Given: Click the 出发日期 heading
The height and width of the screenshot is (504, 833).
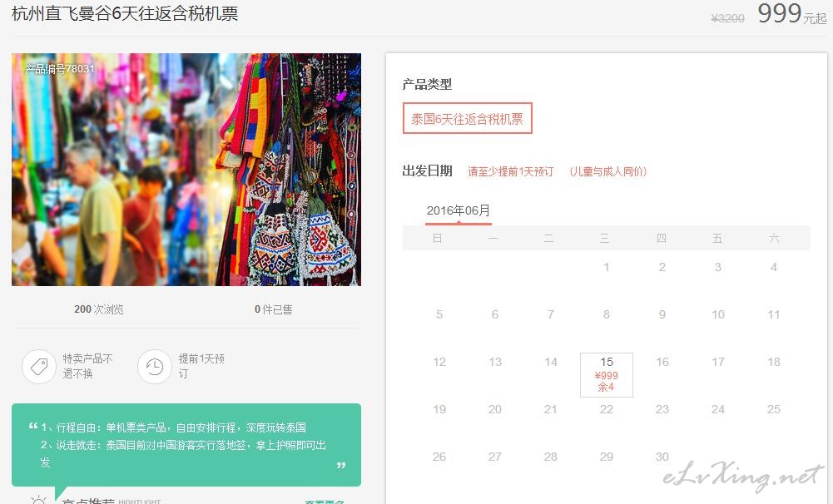Looking at the screenshot, I should 427,171.
